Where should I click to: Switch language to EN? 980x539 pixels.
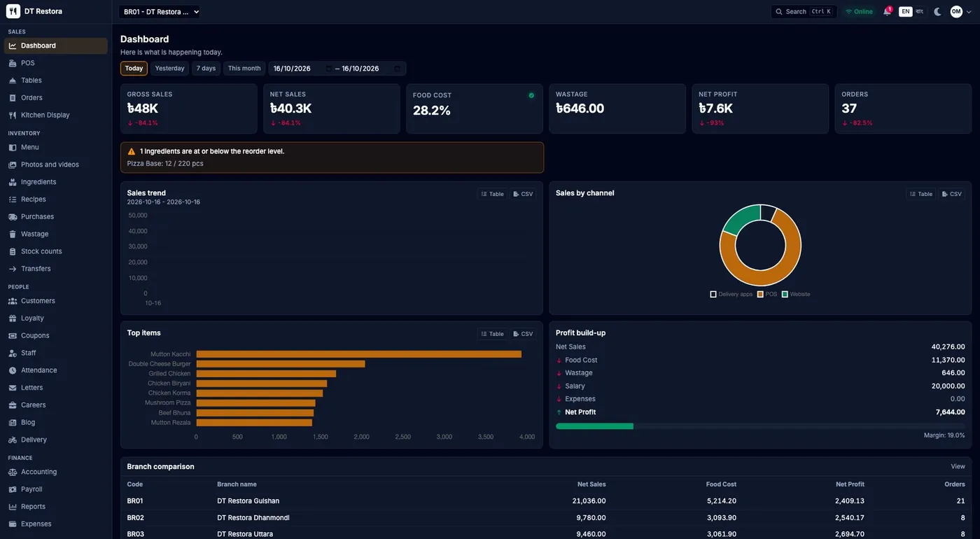(906, 11)
